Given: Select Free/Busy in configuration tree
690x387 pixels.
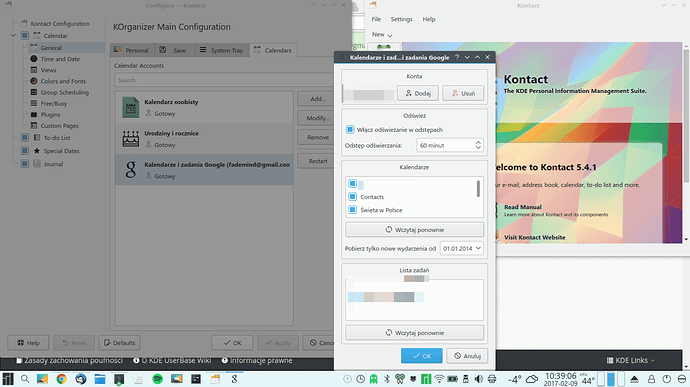Looking at the screenshot, I should [54, 103].
